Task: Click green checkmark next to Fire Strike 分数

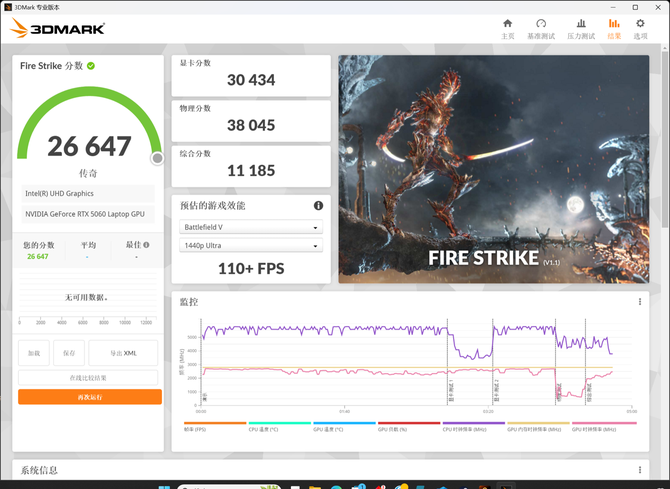Action: [91, 66]
